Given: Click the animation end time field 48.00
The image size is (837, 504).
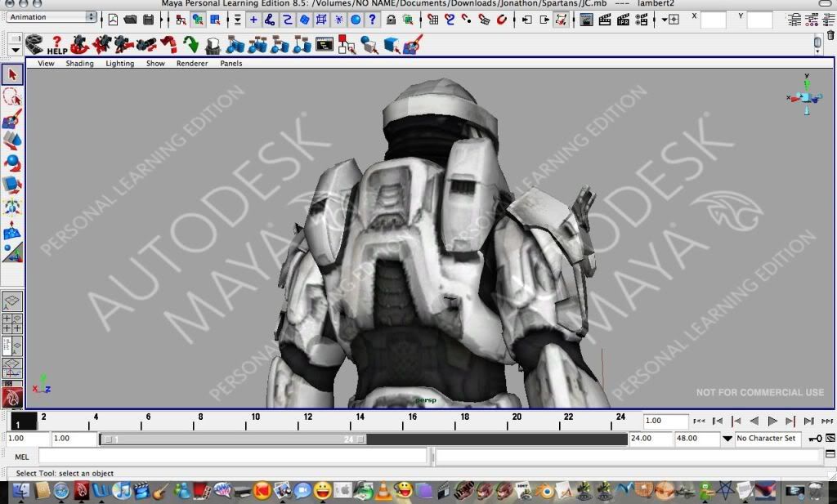Looking at the screenshot, I should (696, 439).
